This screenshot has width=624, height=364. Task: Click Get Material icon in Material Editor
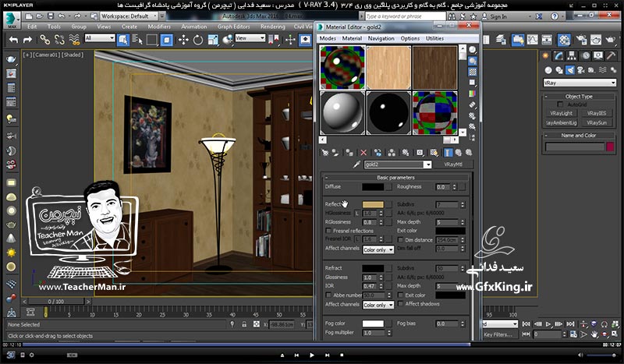click(x=325, y=153)
